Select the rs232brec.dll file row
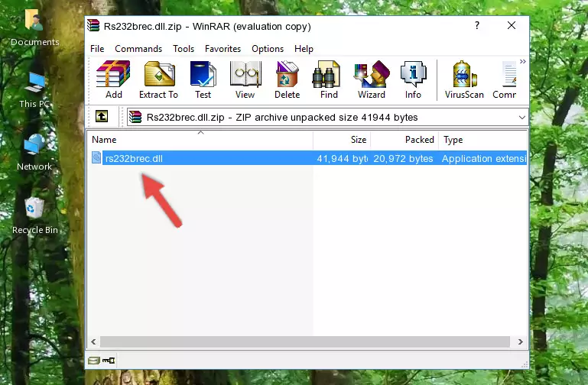Image resolution: width=588 pixels, height=385 pixels. pyautogui.click(x=307, y=158)
